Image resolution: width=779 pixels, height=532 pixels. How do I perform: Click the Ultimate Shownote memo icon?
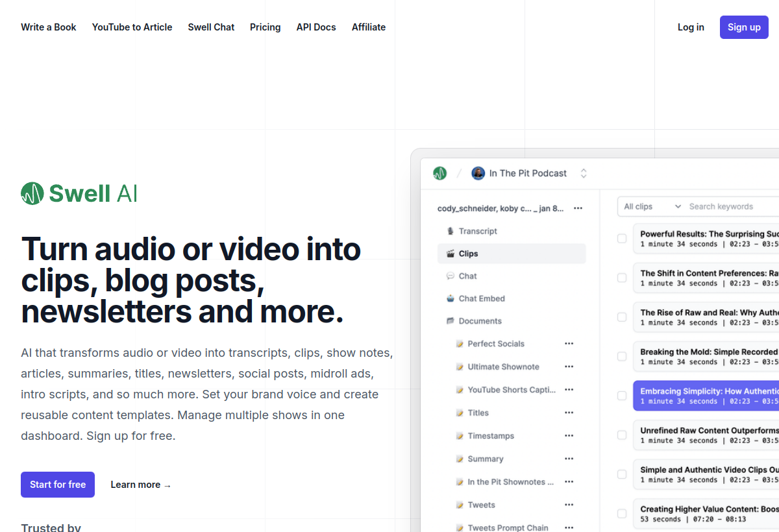tap(460, 367)
